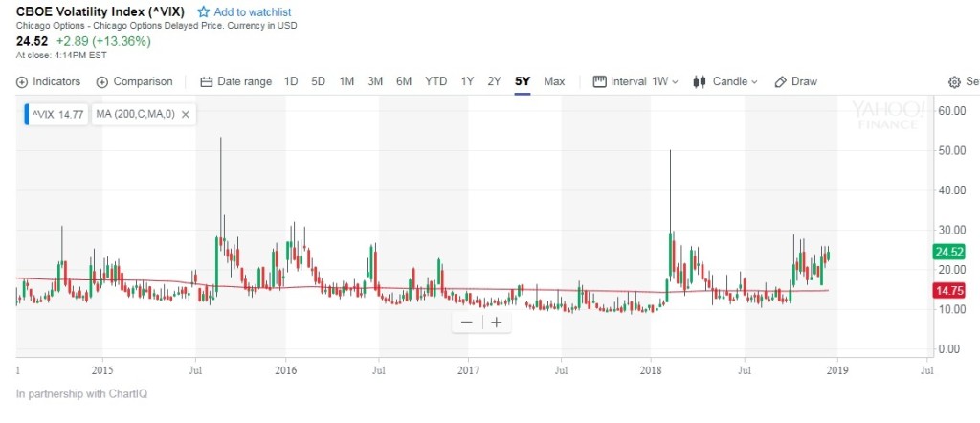
Task: Click the Add to watchlist star icon
Action: (203, 11)
